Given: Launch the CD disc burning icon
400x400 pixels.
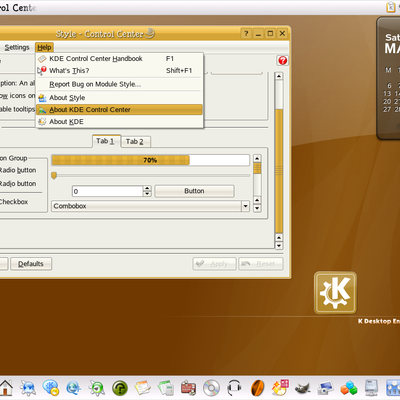Looking at the screenshot, I should point(211,388).
